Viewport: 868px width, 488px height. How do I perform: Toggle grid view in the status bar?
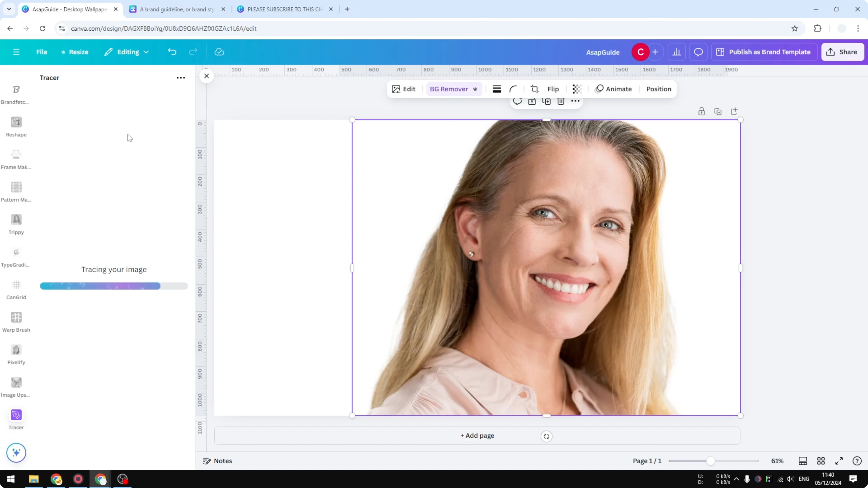click(821, 461)
